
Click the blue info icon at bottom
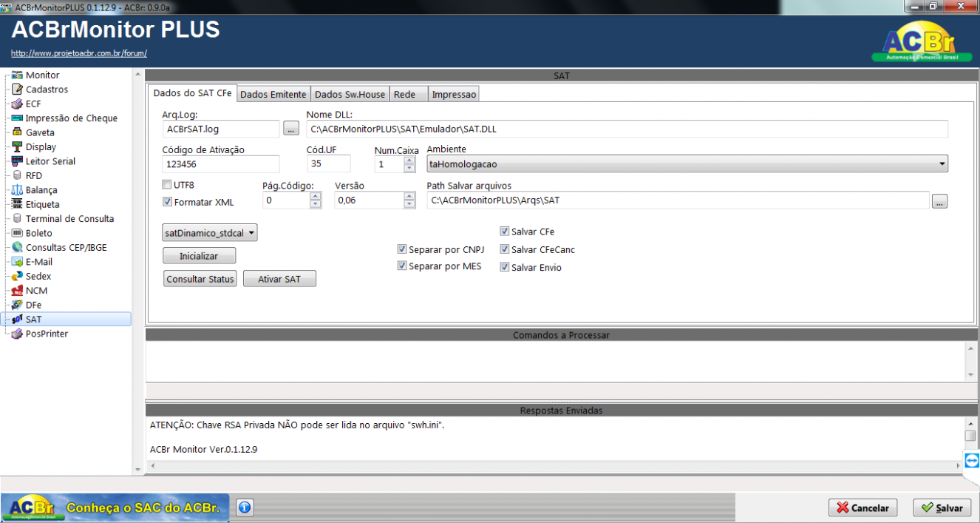[x=245, y=507]
